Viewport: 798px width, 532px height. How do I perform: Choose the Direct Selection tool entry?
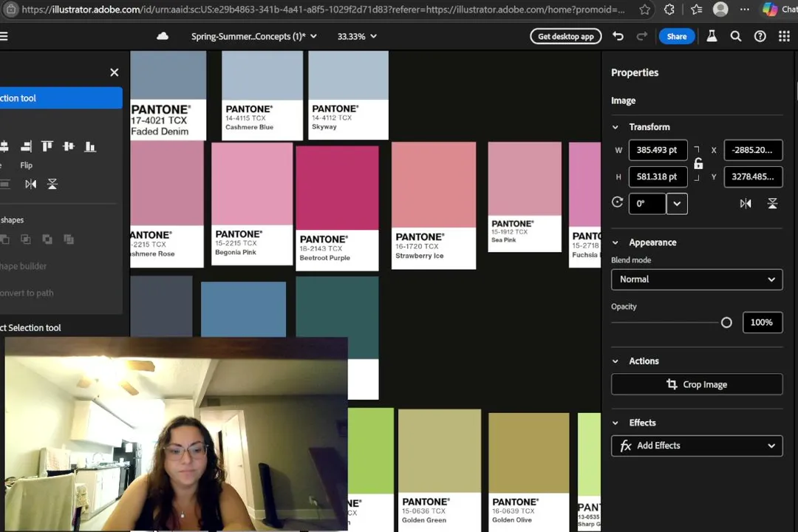point(30,328)
